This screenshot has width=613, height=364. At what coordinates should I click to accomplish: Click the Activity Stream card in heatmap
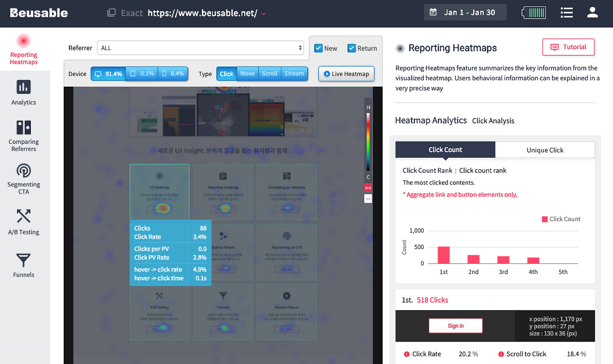[232, 252]
